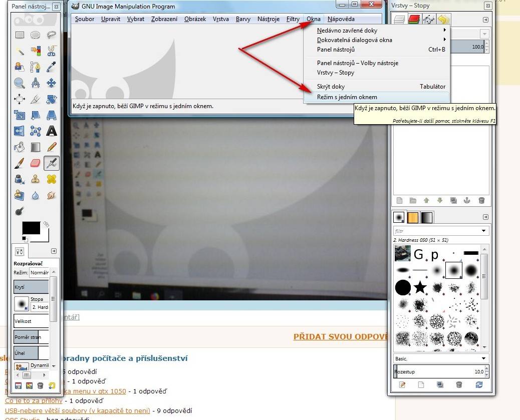Follow the PŘIDAT SVOU ODPOVĚĎ link
The width and height of the screenshot is (520, 420).
tap(340, 336)
